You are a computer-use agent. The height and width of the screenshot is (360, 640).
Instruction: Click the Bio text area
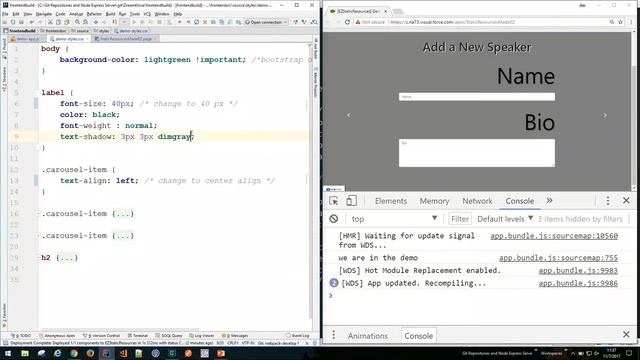[477, 153]
